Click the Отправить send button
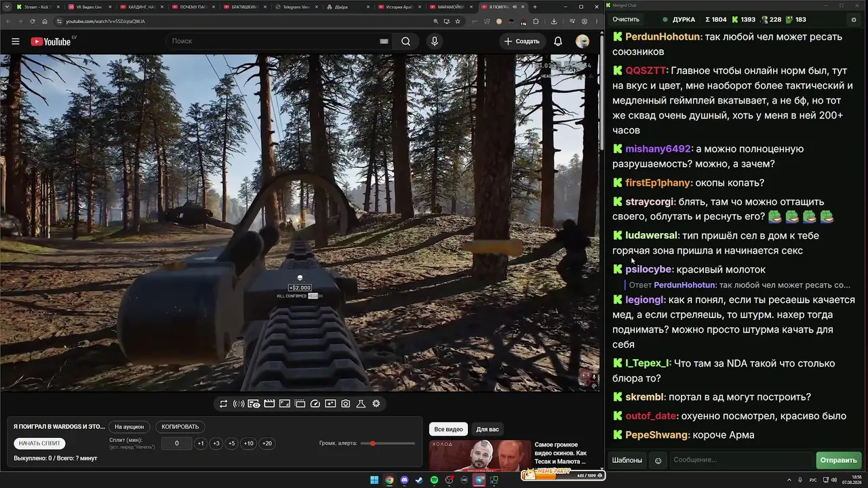The height and width of the screenshot is (488, 868). (x=838, y=461)
